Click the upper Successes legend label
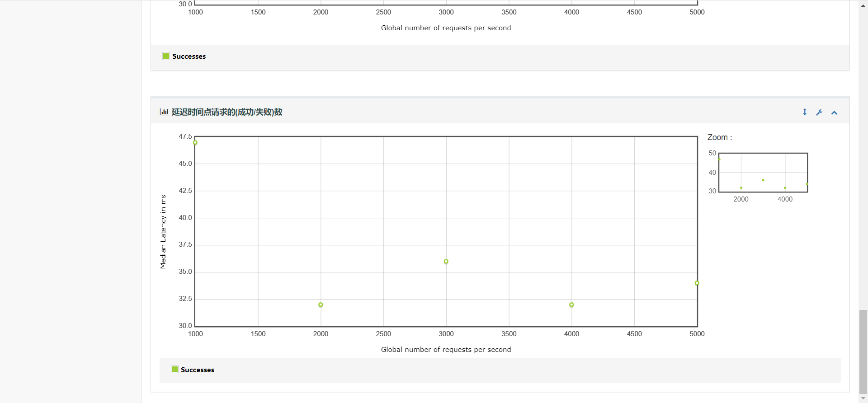The image size is (868, 403). (x=189, y=56)
